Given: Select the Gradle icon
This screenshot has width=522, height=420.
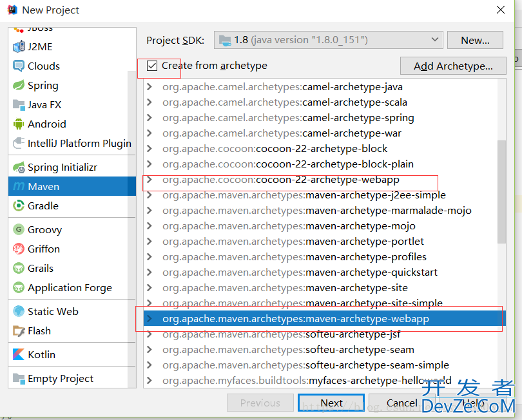Looking at the screenshot, I should (x=19, y=205).
